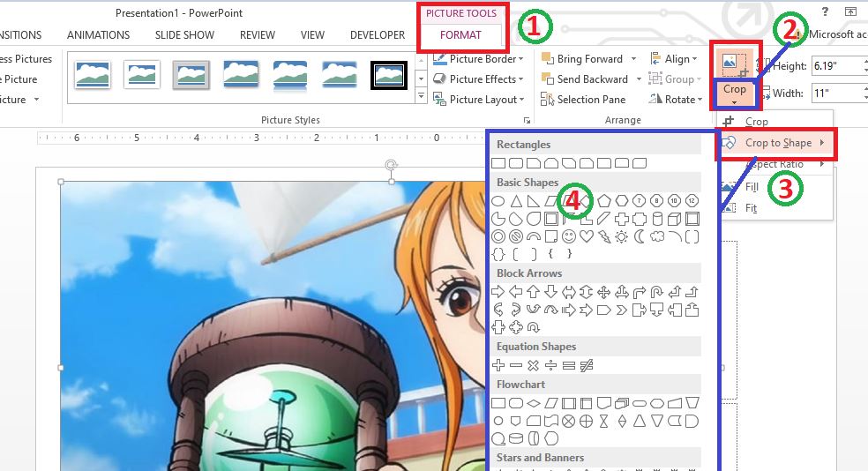Viewport: 868px width, 471px height.
Task: Select the Not Equal equation shape
Action: coord(587,365)
